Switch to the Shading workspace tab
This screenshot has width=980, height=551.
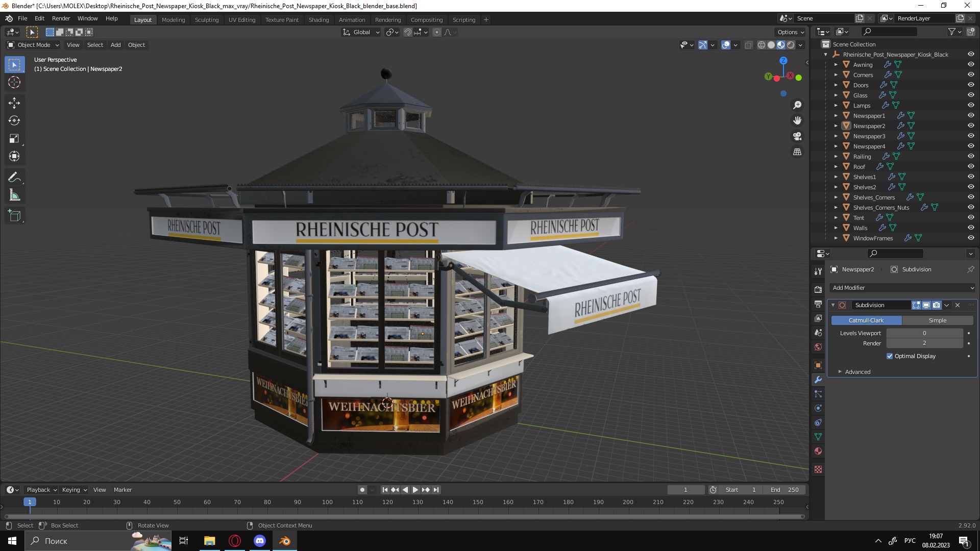[318, 20]
